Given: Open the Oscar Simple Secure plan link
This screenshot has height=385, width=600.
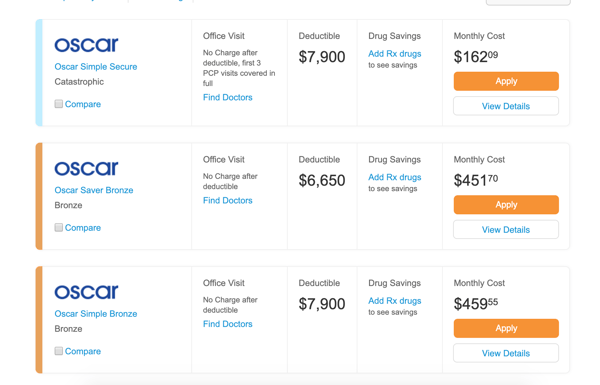Looking at the screenshot, I should coord(96,67).
